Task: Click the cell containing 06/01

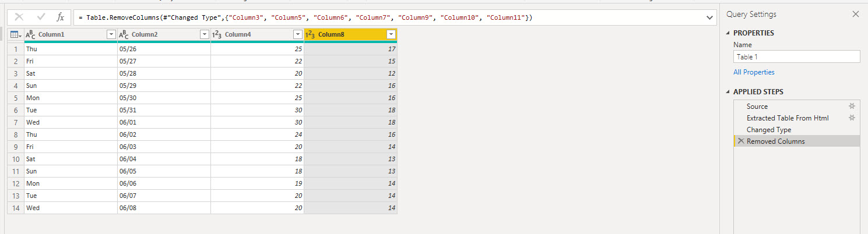Action: [164, 122]
